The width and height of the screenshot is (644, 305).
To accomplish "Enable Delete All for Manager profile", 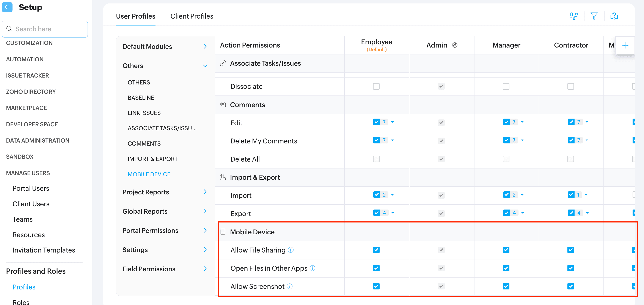I will click(x=506, y=159).
